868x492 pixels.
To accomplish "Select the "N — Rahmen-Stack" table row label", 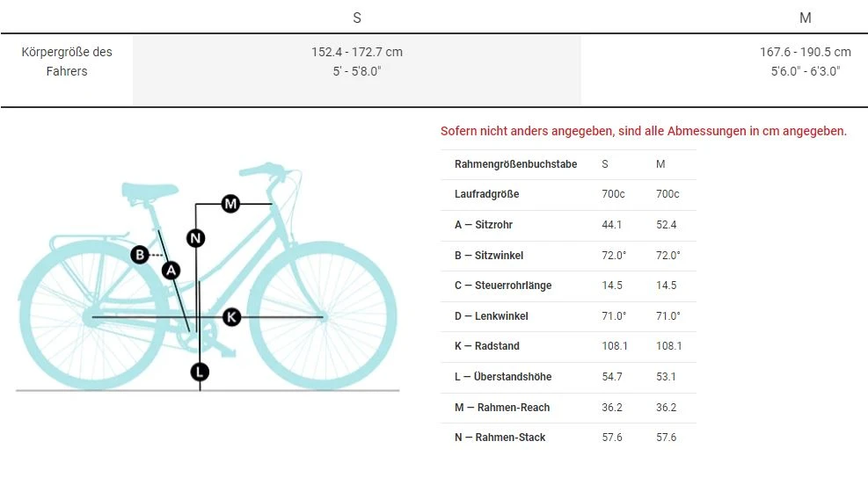I will [x=500, y=438].
